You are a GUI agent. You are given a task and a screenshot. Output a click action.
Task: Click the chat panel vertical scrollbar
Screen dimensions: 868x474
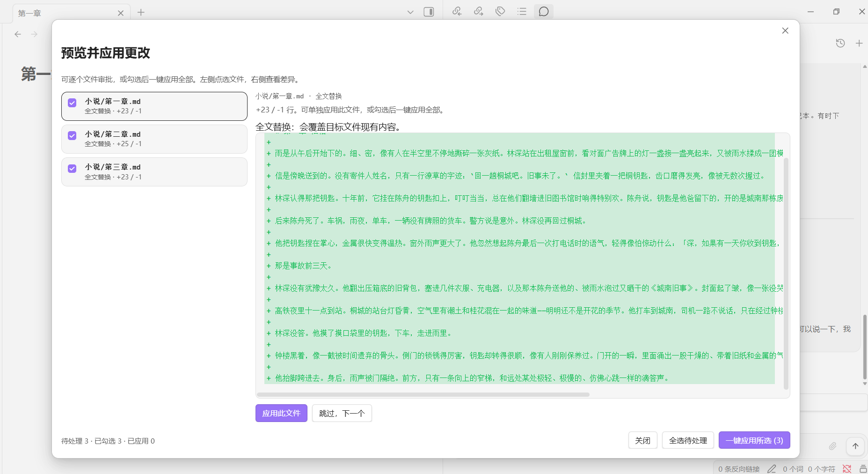[x=865, y=347]
